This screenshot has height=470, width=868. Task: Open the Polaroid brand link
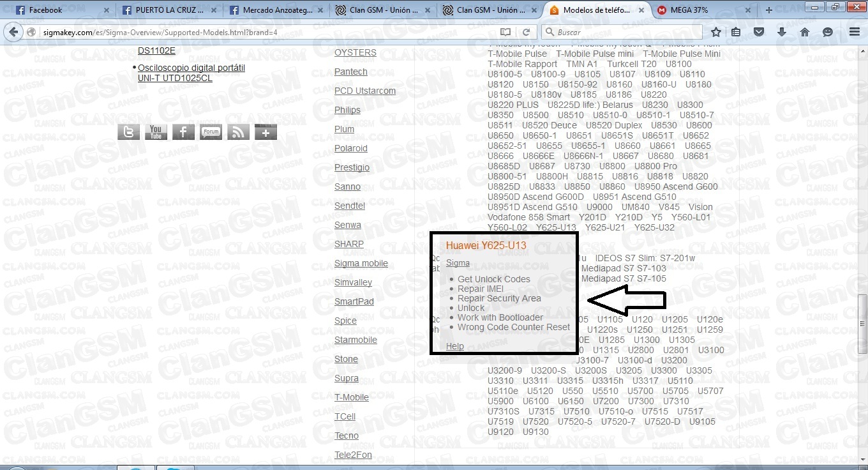click(351, 148)
